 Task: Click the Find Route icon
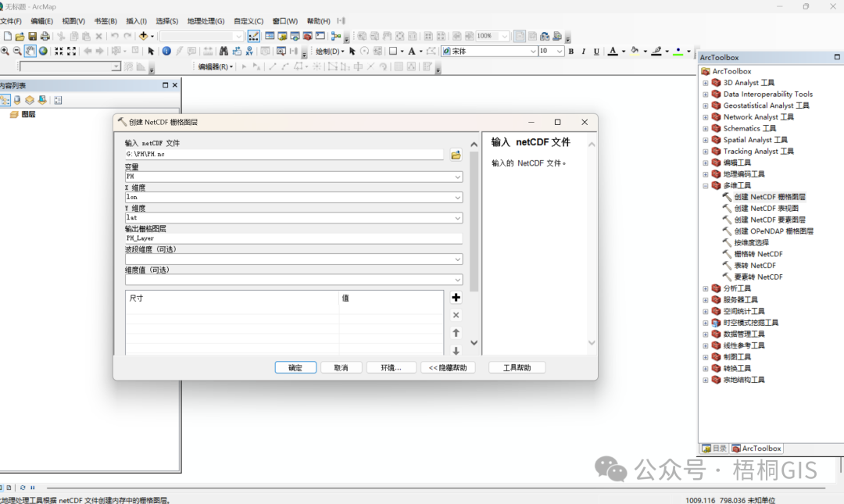[x=237, y=51]
